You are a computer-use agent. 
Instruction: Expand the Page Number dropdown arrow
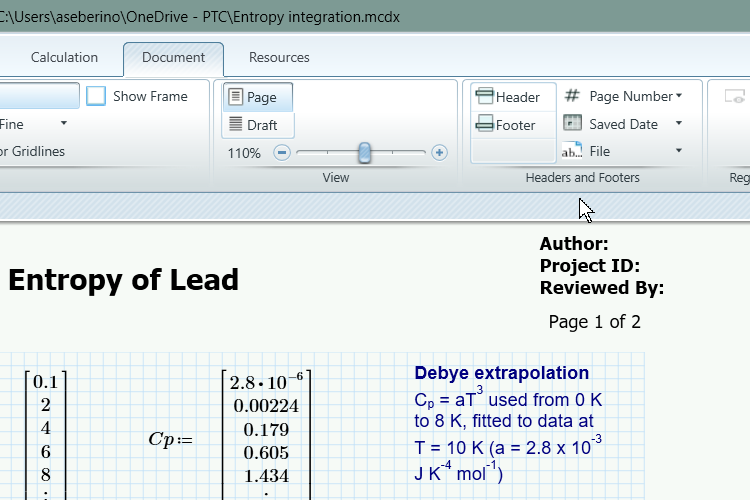[x=679, y=96]
